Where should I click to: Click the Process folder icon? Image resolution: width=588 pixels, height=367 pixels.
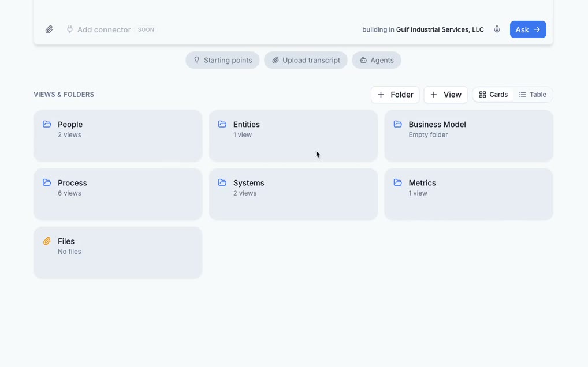(47, 182)
